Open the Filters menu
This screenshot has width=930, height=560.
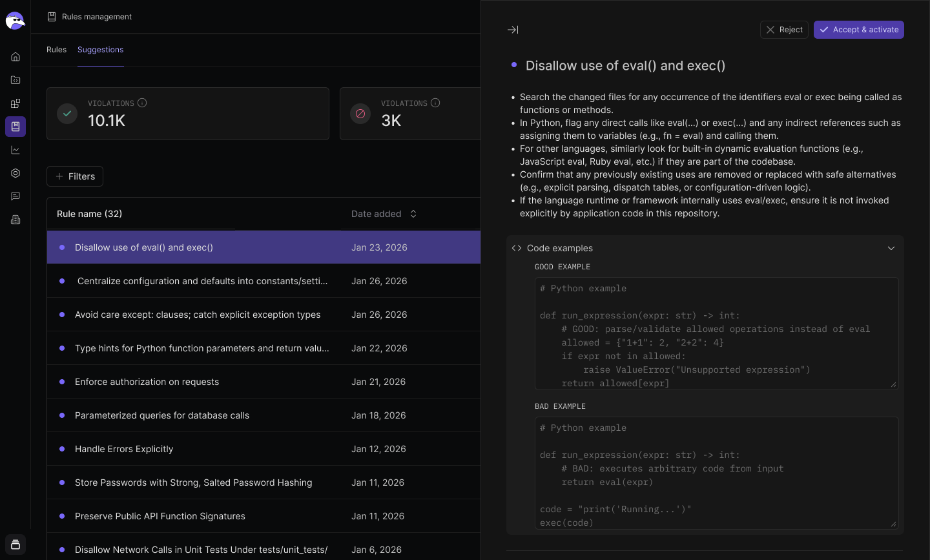[75, 176]
